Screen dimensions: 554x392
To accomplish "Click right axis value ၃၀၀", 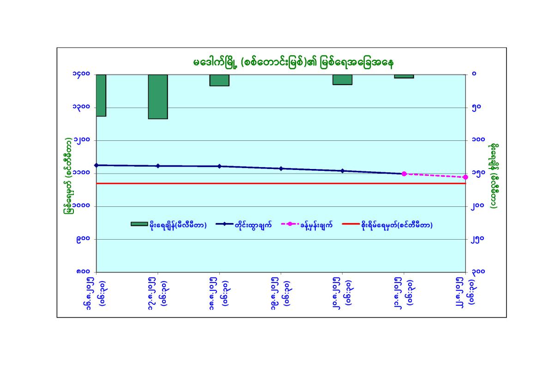I will click(x=478, y=272).
